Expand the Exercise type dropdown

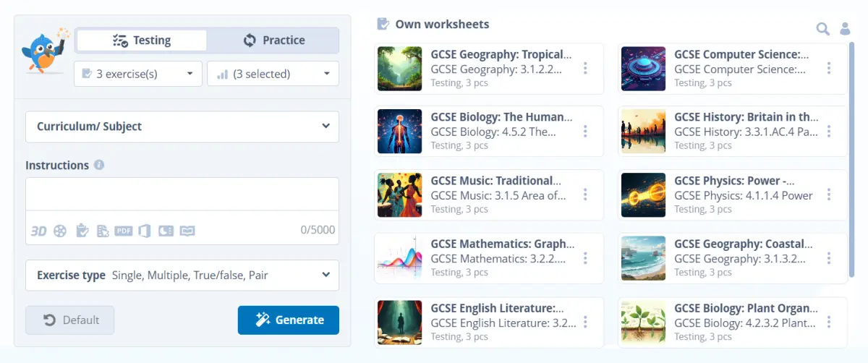(x=182, y=276)
